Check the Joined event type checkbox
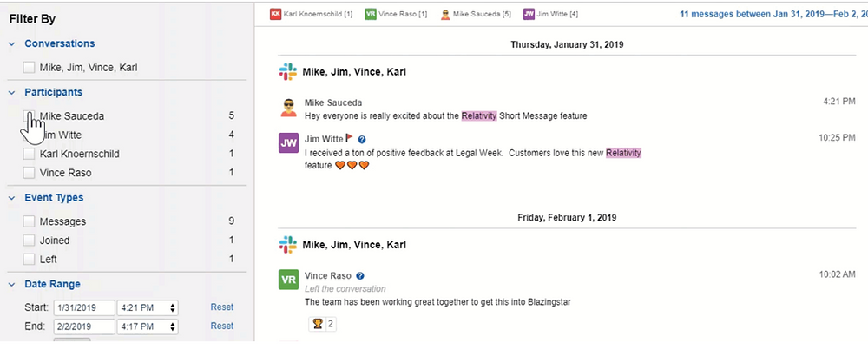The image size is (868, 356). click(30, 241)
